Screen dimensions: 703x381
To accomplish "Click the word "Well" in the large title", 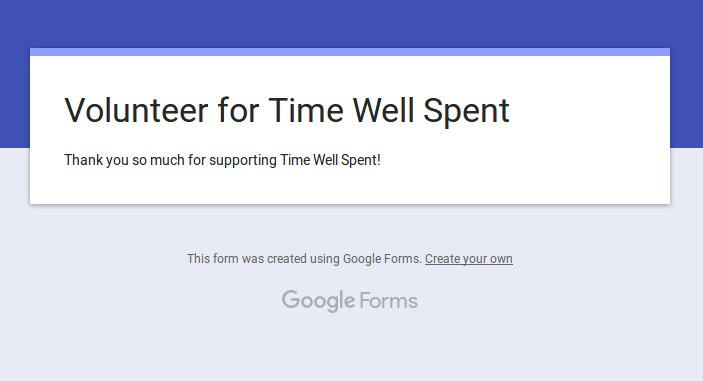I will (x=383, y=110).
